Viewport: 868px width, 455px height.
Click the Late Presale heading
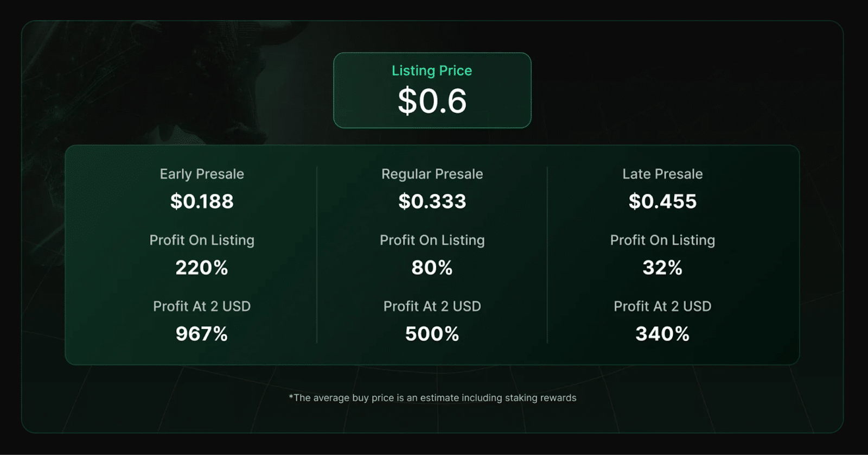(x=662, y=174)
